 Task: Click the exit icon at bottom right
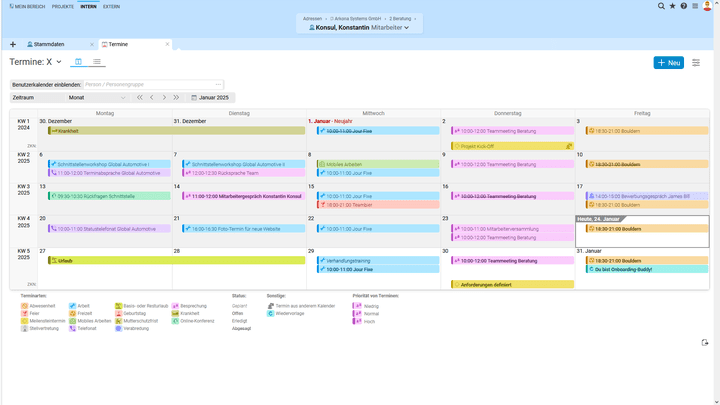[x=705, y=343]
